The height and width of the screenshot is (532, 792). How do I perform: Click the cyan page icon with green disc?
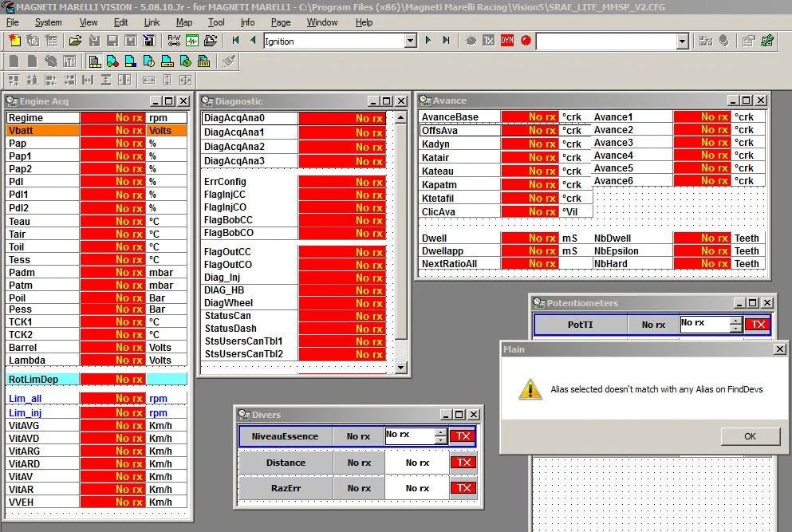pos(185,61)
